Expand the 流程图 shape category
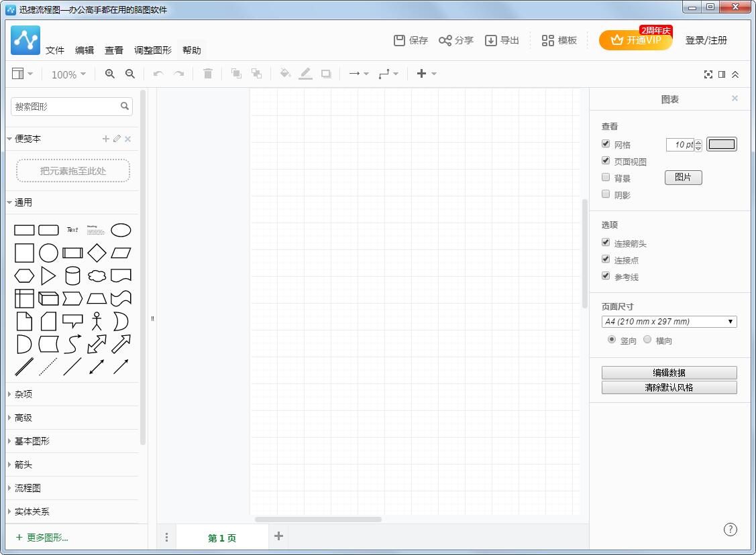 coord(72,488)
